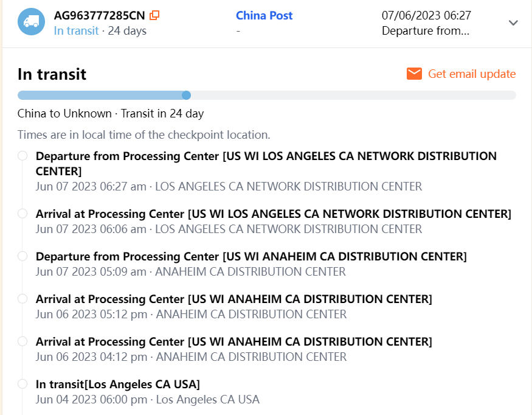Image resolution: width=532 pixels, height=415 pixels.
Task: Select checkpoint marker for Los Angeles NDC arrival
Action: [x=22, y=214]
